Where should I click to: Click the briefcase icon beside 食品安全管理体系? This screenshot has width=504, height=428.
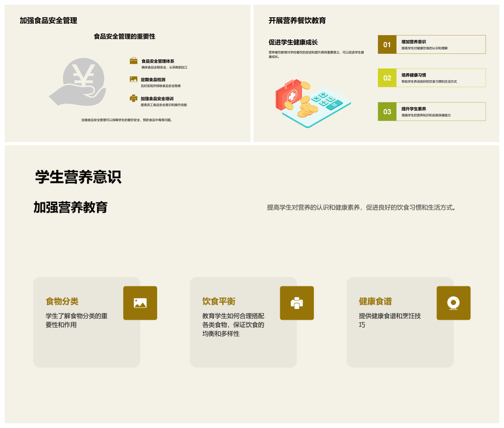pyautogui.click(x=133, y=61)
